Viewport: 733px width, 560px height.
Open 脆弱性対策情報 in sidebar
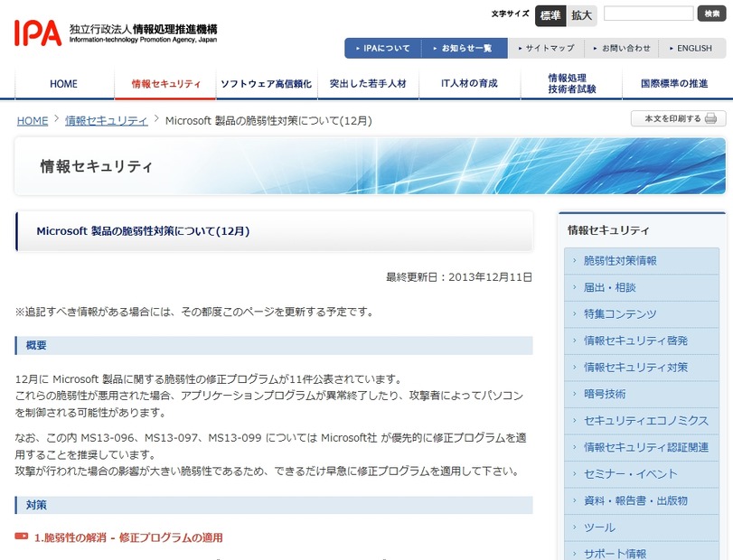point(642,261)
